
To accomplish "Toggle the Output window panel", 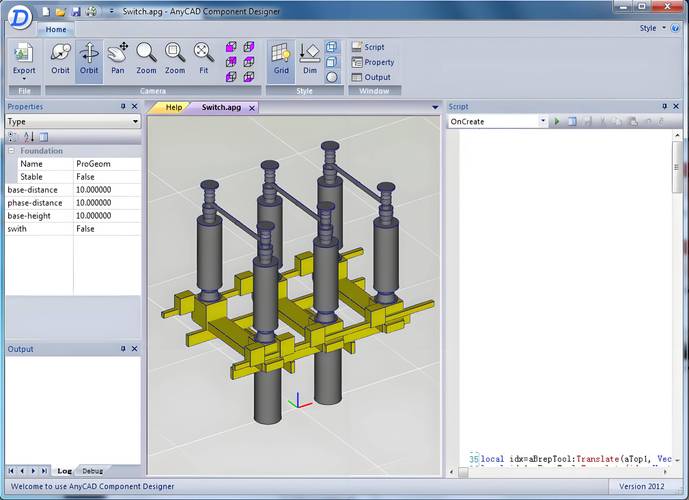I will click(371, 77).
